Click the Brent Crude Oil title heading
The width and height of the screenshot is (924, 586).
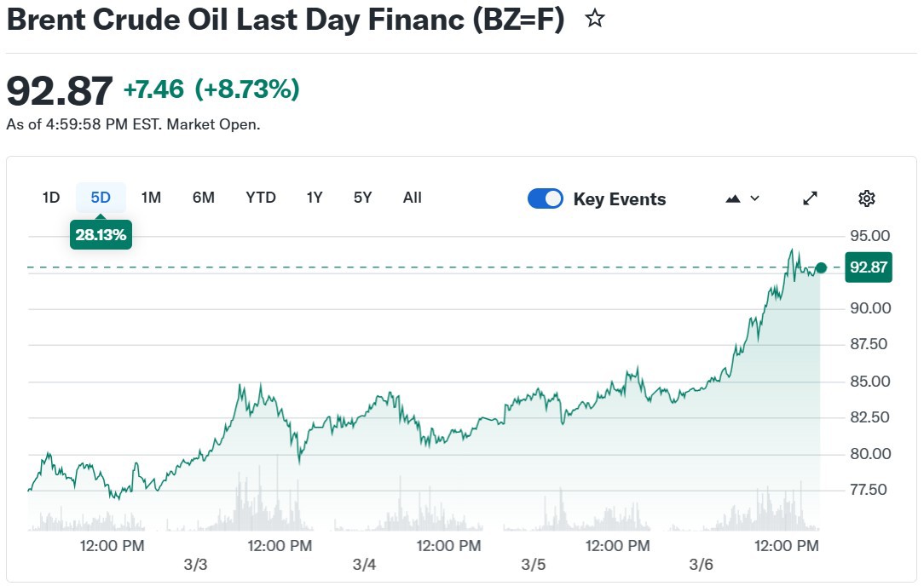pyautogui.click(x=286, y=20)
